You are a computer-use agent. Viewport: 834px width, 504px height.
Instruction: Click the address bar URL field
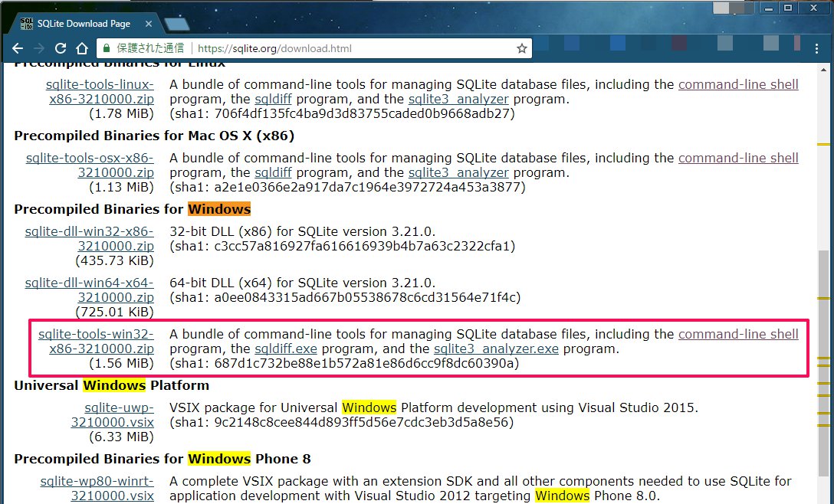[345, 48]
